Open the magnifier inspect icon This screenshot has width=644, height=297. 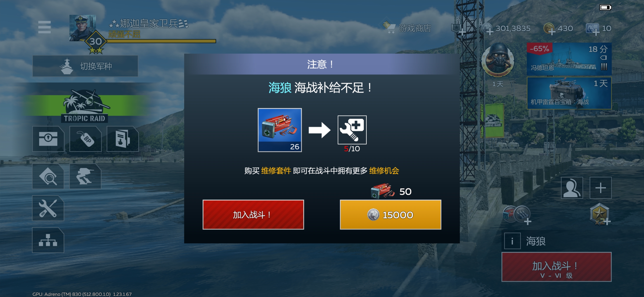(48, 176)
